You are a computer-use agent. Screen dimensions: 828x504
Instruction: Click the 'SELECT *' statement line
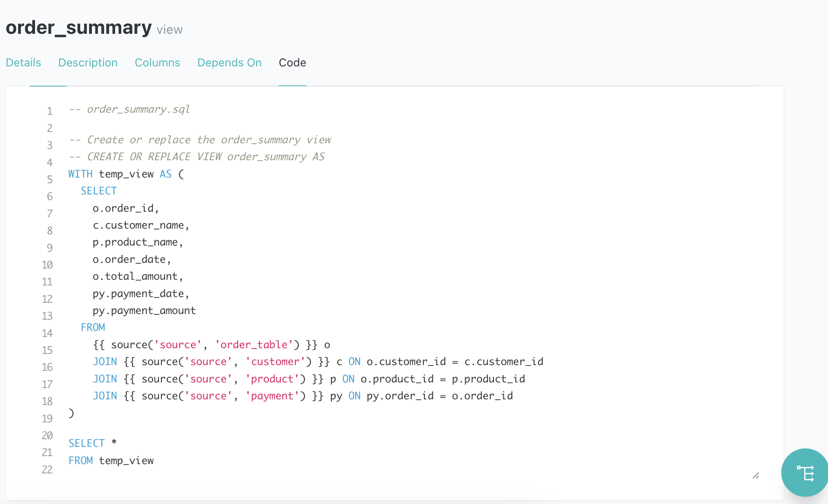tap(93, 443)
